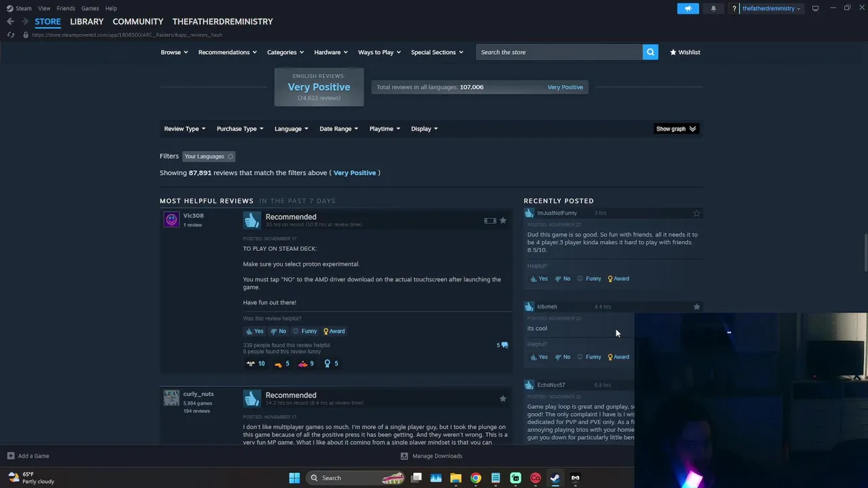This screenshot has height=488, width=868.
Task: Toggle the star on kilbxmeh's review
Action: coord(696,306)
